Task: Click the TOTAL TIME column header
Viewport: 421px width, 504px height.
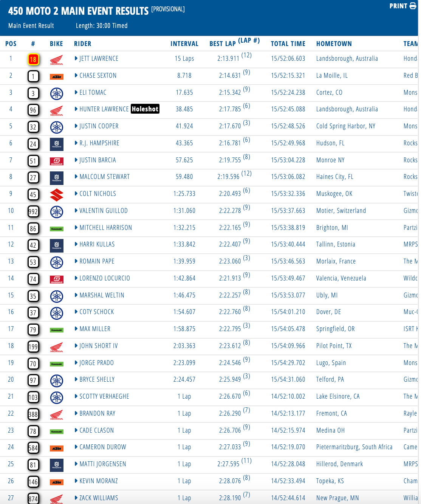Action: (x=288, y=44)
